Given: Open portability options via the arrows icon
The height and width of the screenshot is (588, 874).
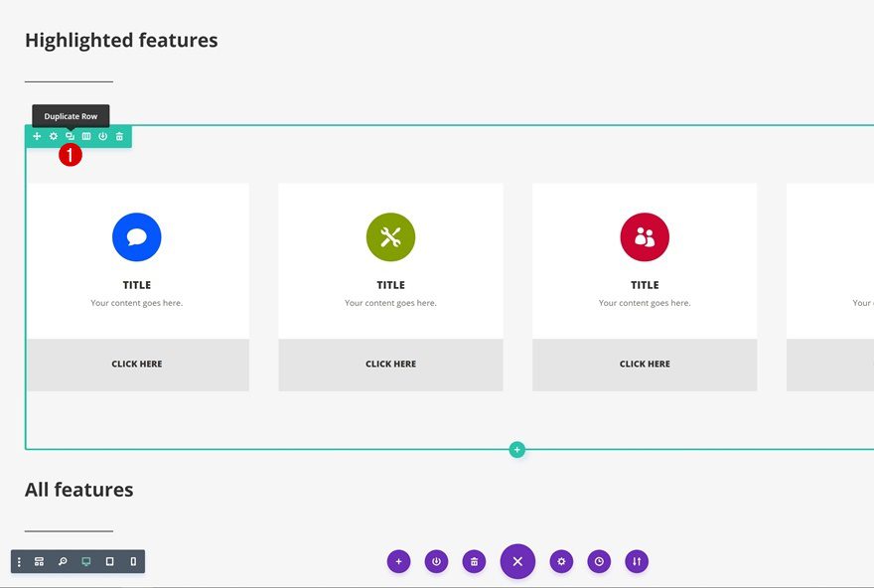Looking at the screenshot, I should tap(637, 561).
